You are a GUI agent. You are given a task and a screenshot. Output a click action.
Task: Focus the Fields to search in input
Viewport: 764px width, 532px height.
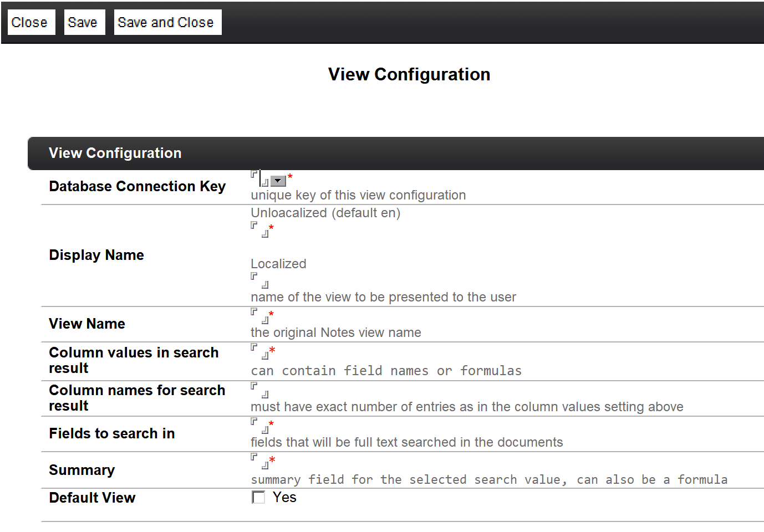click(259, 426)
